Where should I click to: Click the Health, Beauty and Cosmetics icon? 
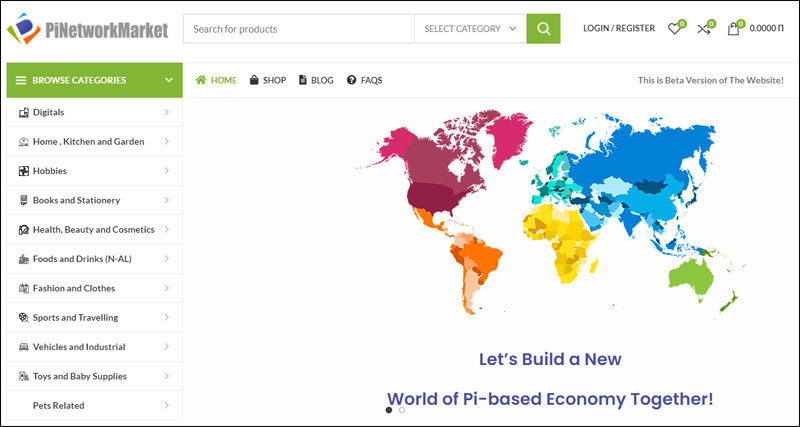[x=23, y=230]
